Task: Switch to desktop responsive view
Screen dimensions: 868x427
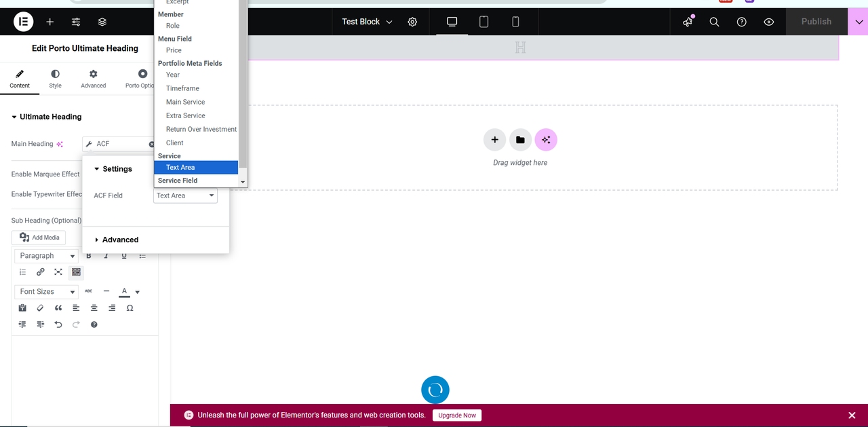Action: click(452, 22)
